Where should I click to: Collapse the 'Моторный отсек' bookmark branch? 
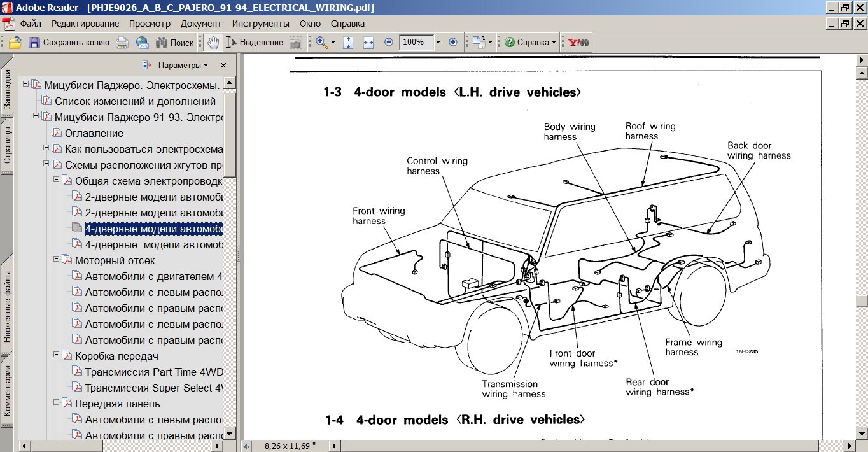pyautogui.click(x=57, y=260)
